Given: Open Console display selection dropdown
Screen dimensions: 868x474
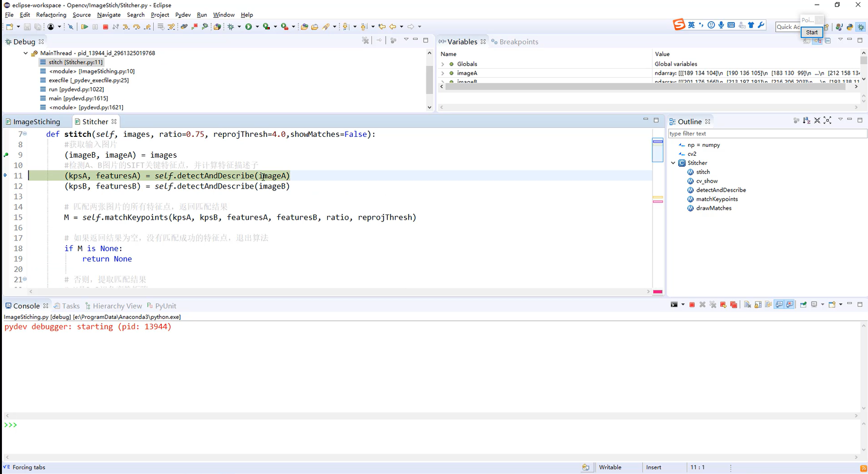Looking at the screenshot, I should click(822, 304).
